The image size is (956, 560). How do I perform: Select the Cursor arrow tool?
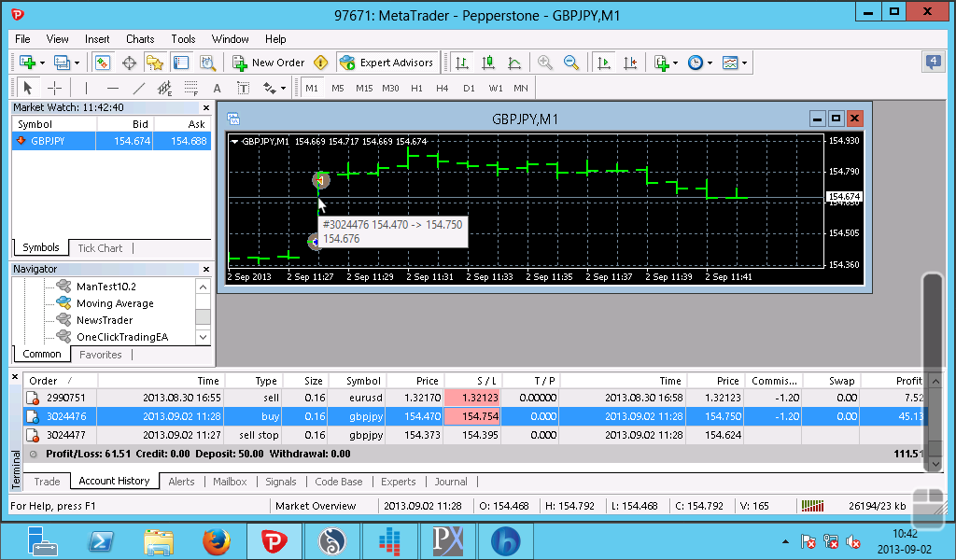27,89
